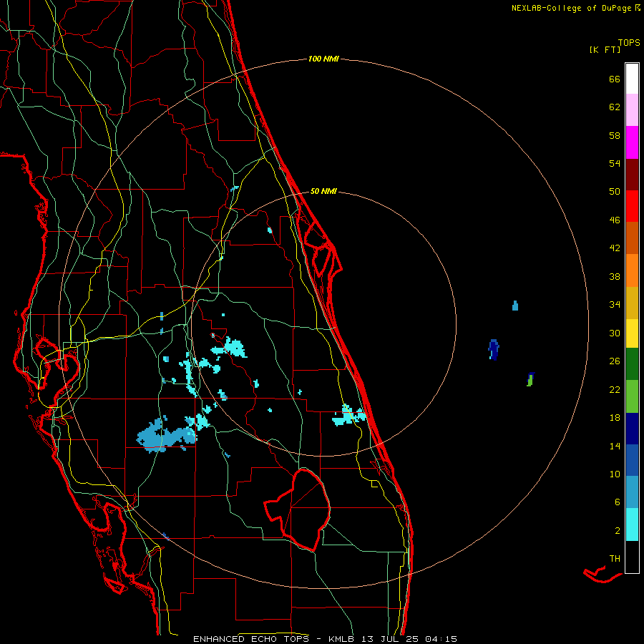Select the legend value 14
Viewport: 644px width, 644px height.
(x=615, y=446)
